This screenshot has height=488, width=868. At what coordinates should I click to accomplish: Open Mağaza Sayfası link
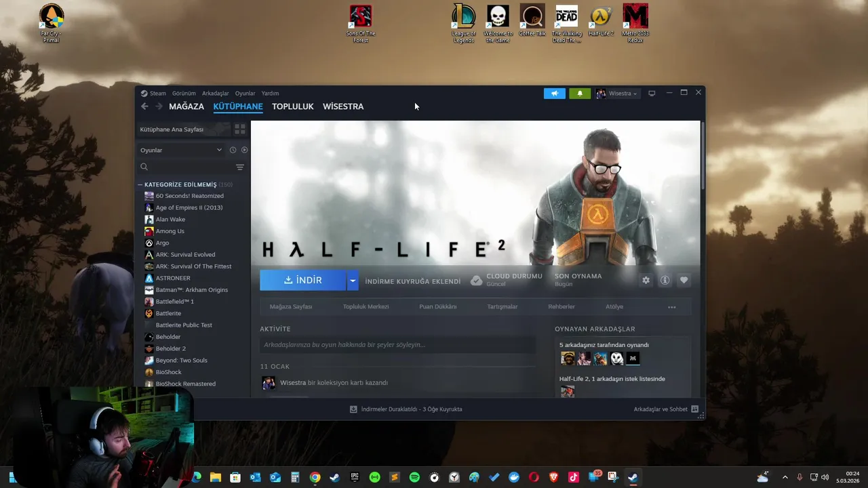(x=291, y=307)
